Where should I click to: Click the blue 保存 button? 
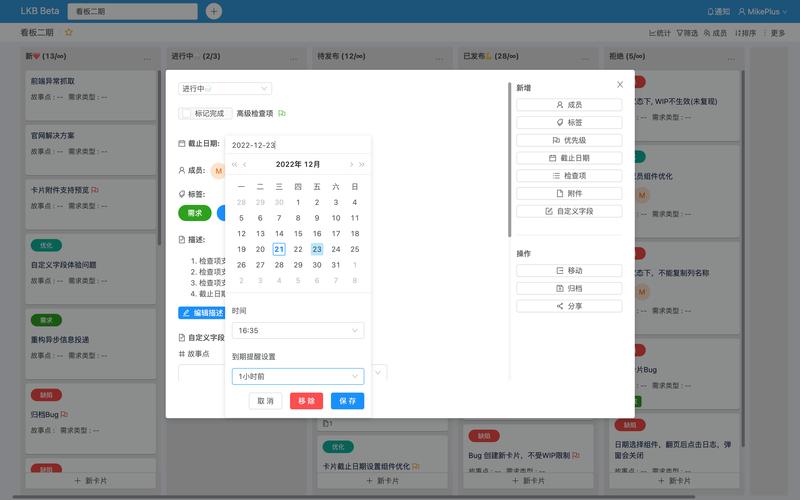[x=347, y=401]
